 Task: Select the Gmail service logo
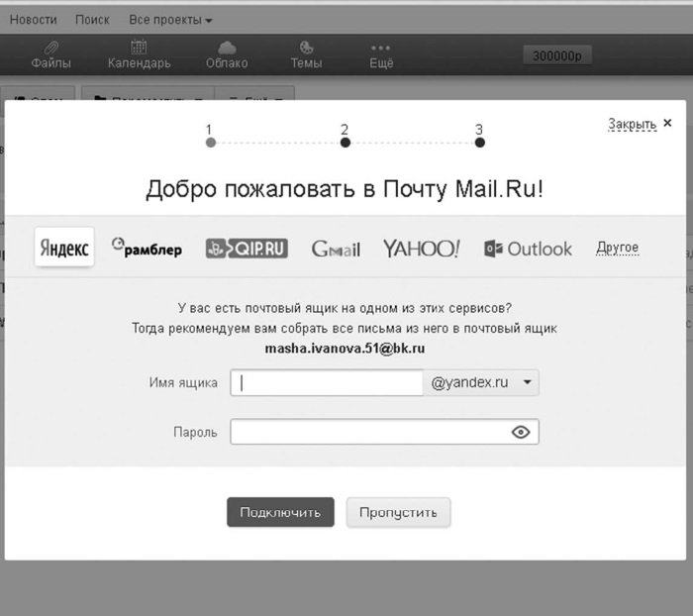(336, 249)
